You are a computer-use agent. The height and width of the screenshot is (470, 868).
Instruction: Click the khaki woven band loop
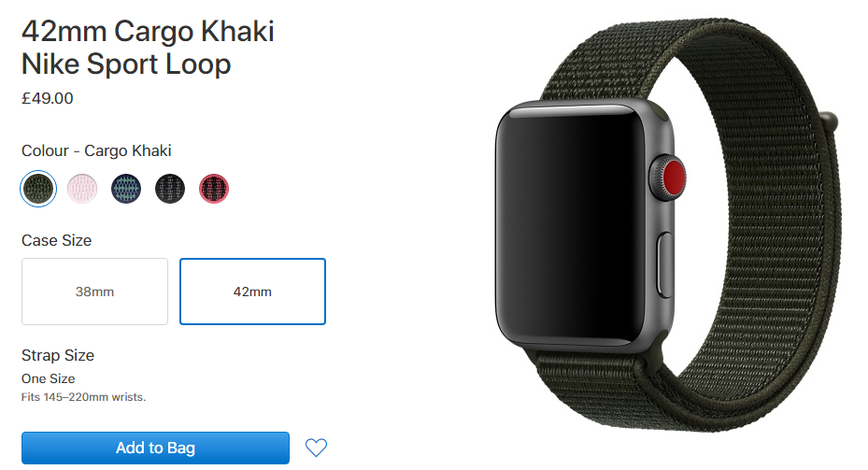click(x=775, y=221)
